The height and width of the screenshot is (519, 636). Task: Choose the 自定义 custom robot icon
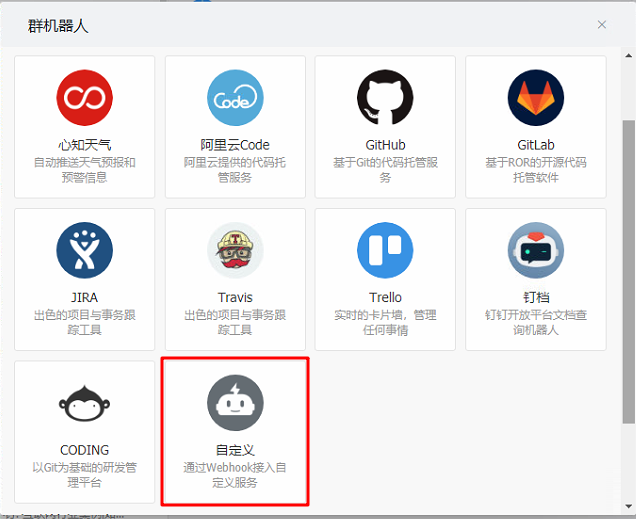pyautogui.click(x=235, y=403)
